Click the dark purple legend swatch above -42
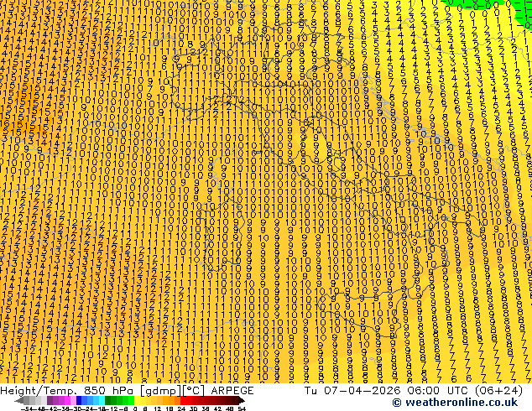The image size is (532, 411). coord(50,400)
